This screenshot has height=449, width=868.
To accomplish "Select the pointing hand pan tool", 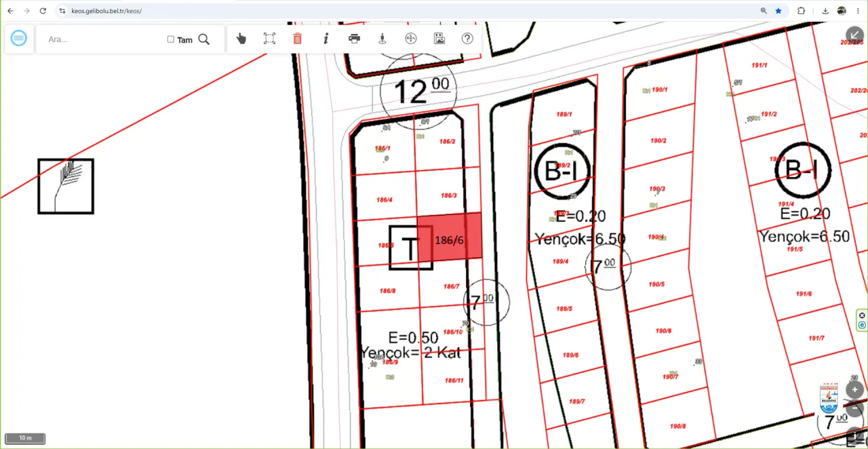I will 241,39.
